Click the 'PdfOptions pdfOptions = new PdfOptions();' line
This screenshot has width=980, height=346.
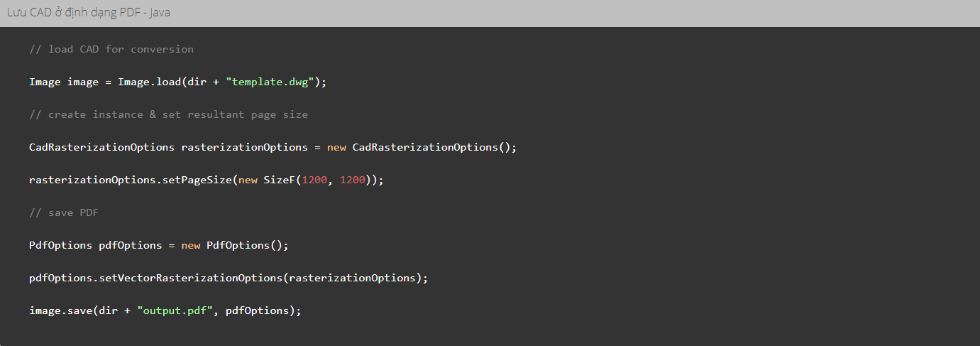tap(159, 245)
